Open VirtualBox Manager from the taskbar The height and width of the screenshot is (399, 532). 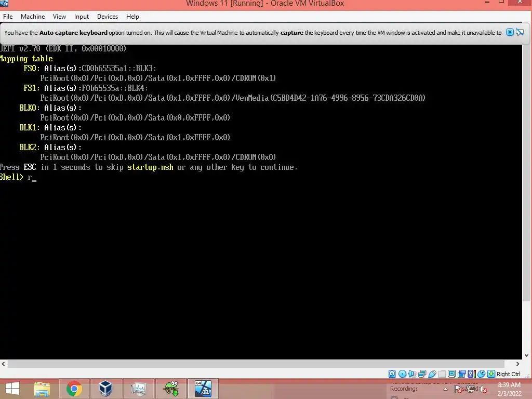(105, 389)
